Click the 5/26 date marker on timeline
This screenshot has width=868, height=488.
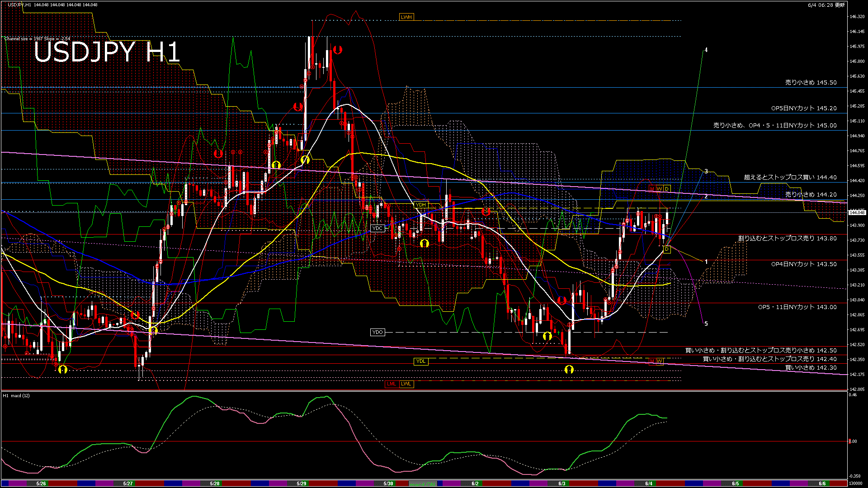coord(41,483)
